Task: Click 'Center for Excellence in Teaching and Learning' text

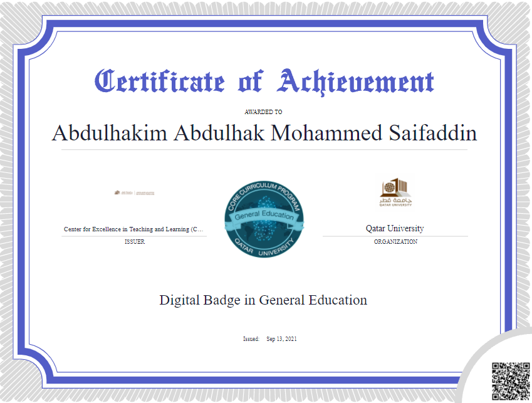Action: (133, 229)
